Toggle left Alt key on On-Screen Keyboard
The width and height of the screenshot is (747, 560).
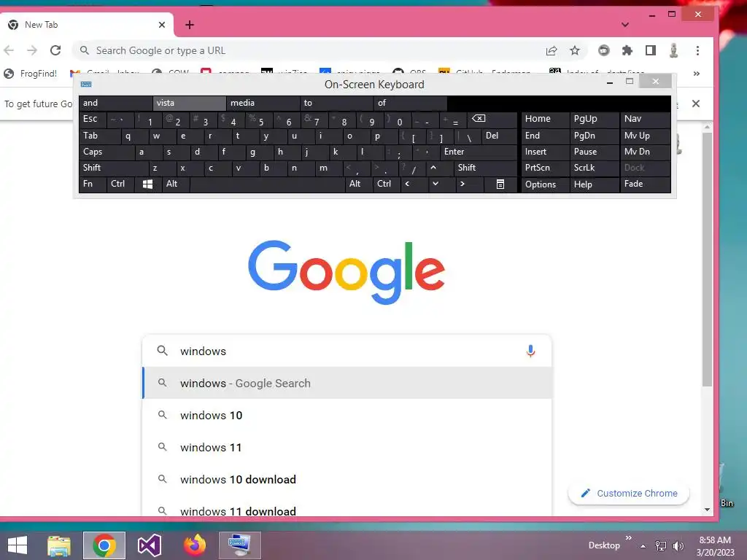pos(176,184)
